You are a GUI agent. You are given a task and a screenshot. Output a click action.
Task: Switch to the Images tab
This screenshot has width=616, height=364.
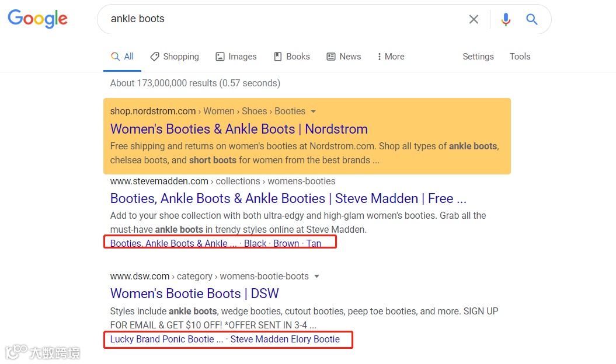tap(236, 57)
